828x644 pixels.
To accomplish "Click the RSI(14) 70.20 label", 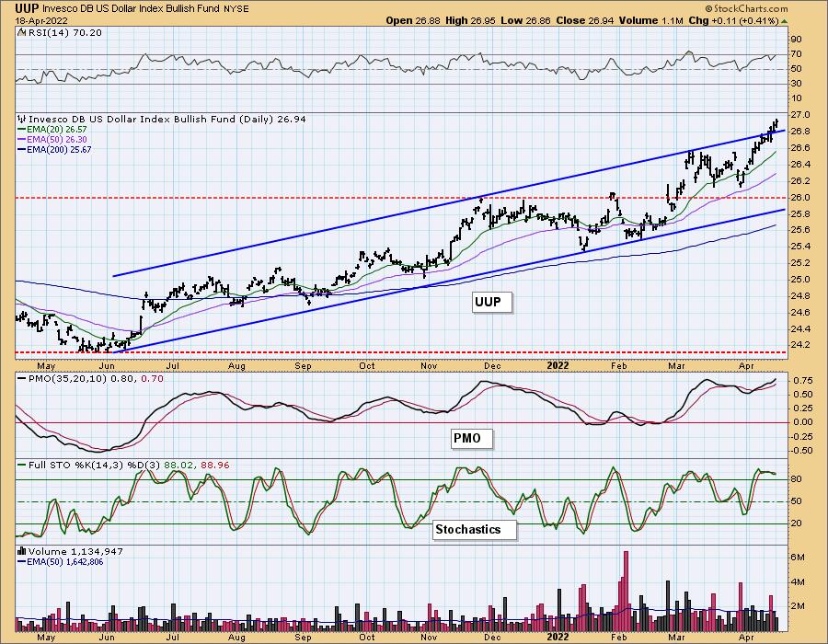I will click(x=63, y=32).
